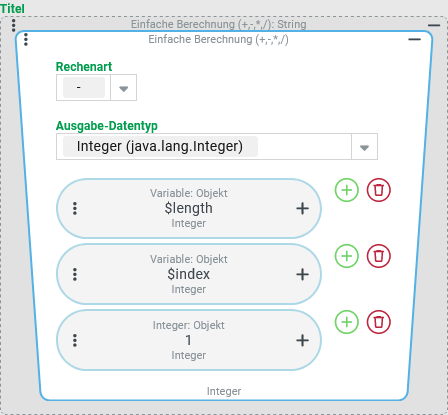Open three-dot menu of Integer 1 block
This screenshot has width=448, height=415.
75,340
